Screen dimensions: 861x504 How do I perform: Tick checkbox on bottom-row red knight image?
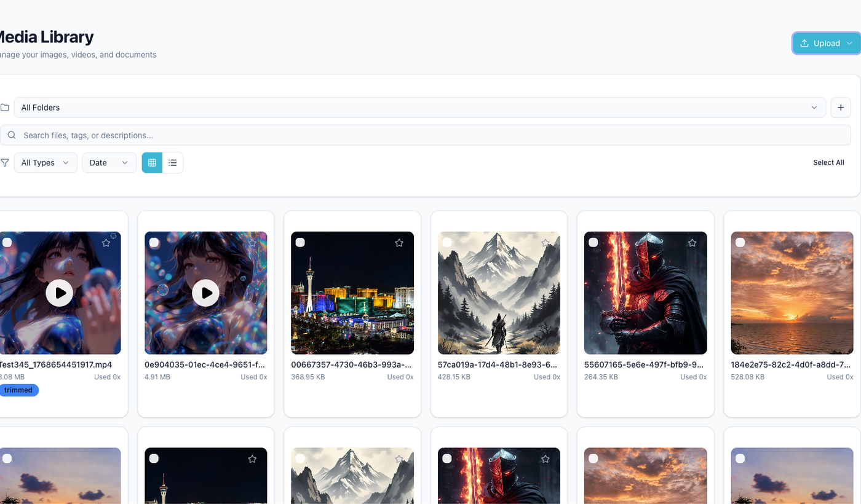tap(447, 458)
